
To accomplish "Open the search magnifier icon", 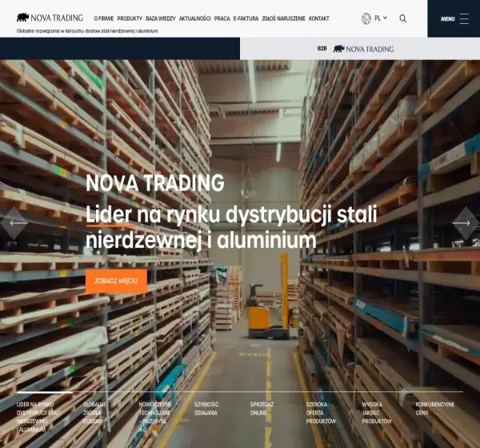I will point(403,18).
